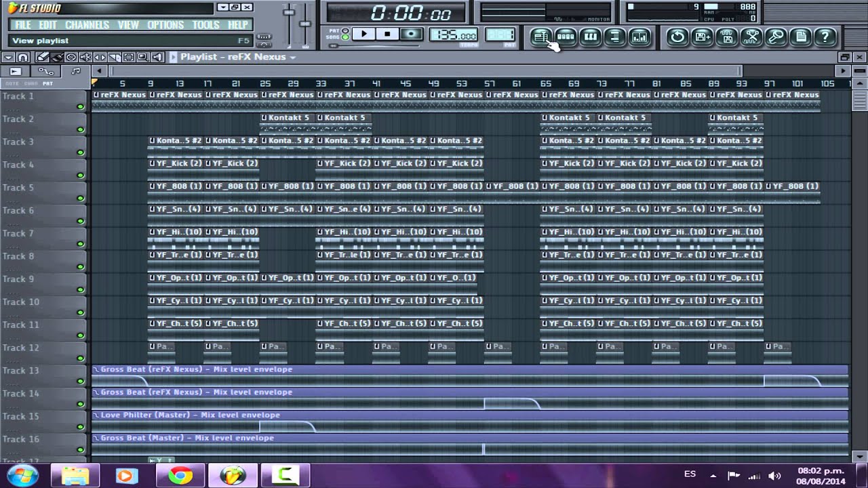This screenshot has width=868, height=488.
Task: Open the TOOLS menu
Action: pos(205,24)
